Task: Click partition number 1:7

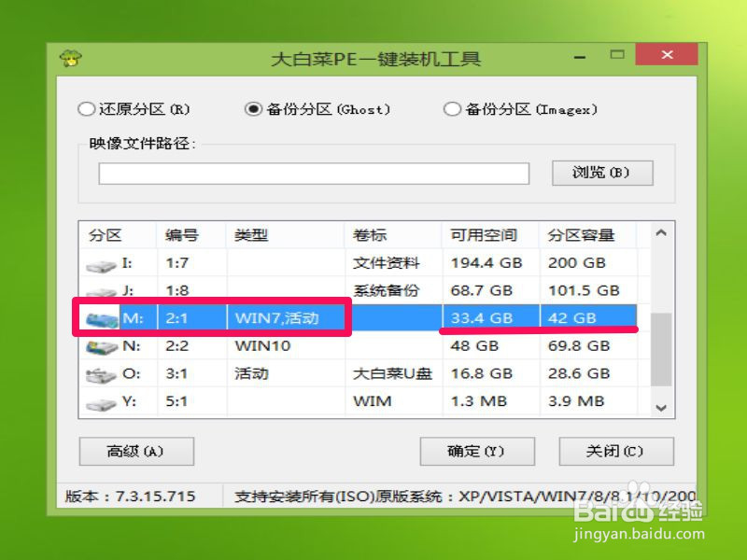Action: point(176,263)
